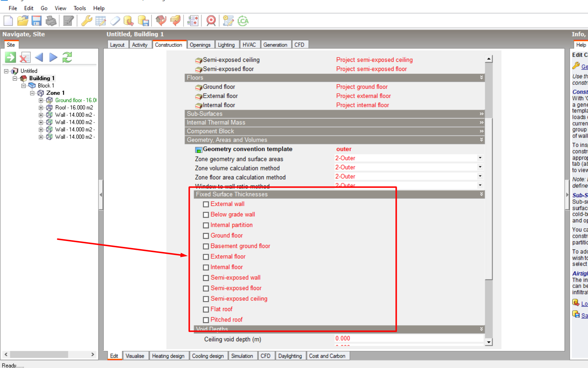This screenshot has width=588, height=368.
Task: Collapse the Zone 1 tree node
Action: click(32, 93)
